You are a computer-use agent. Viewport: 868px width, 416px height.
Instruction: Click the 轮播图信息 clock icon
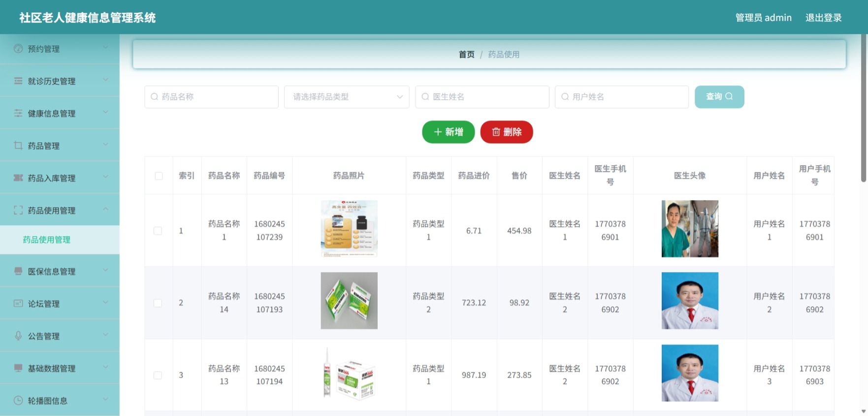tap(18, 400)
